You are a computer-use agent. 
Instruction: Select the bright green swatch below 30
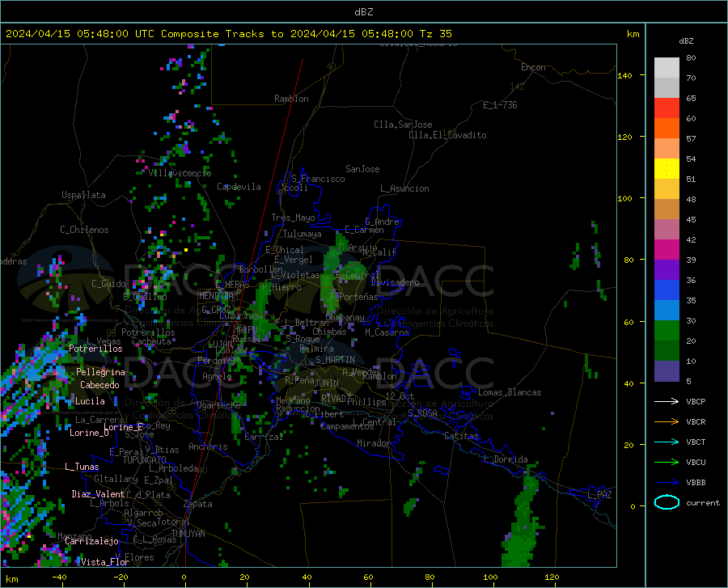click(667, 331)
